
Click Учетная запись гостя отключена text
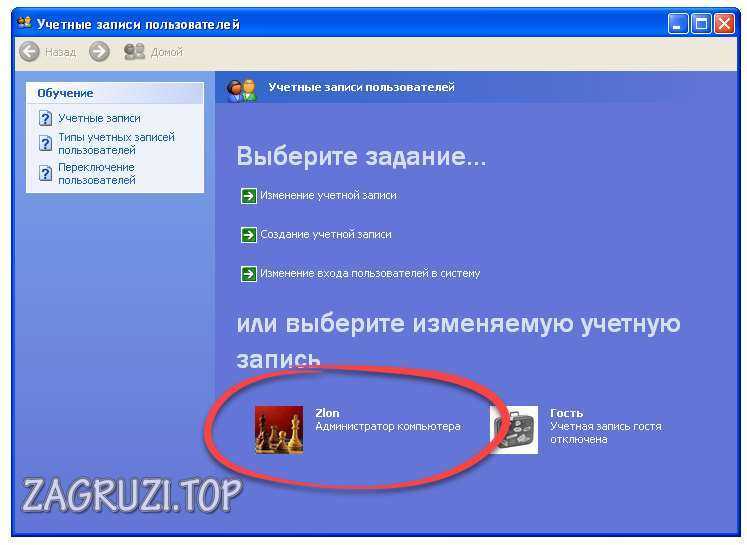[x=606, y=433]
